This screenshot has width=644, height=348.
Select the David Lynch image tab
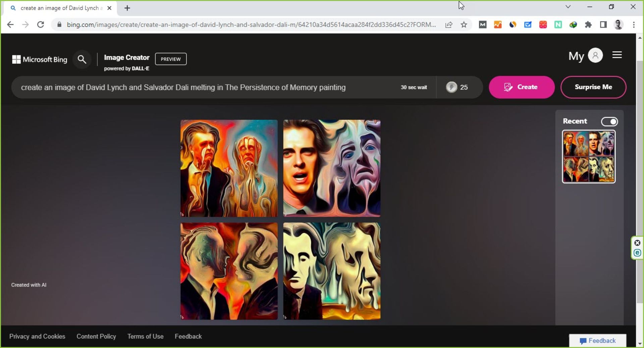tap(60, 8)
